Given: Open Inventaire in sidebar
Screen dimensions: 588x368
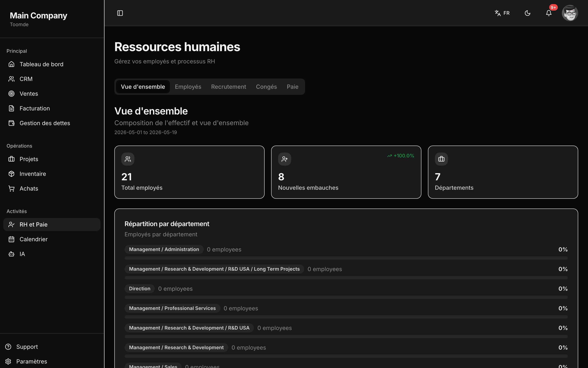Looking at the screenshot, I should click(x=52, y=174).
